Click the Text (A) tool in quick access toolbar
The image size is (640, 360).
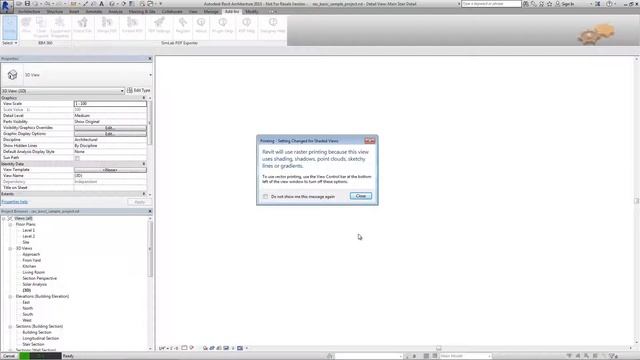point(102,4)
